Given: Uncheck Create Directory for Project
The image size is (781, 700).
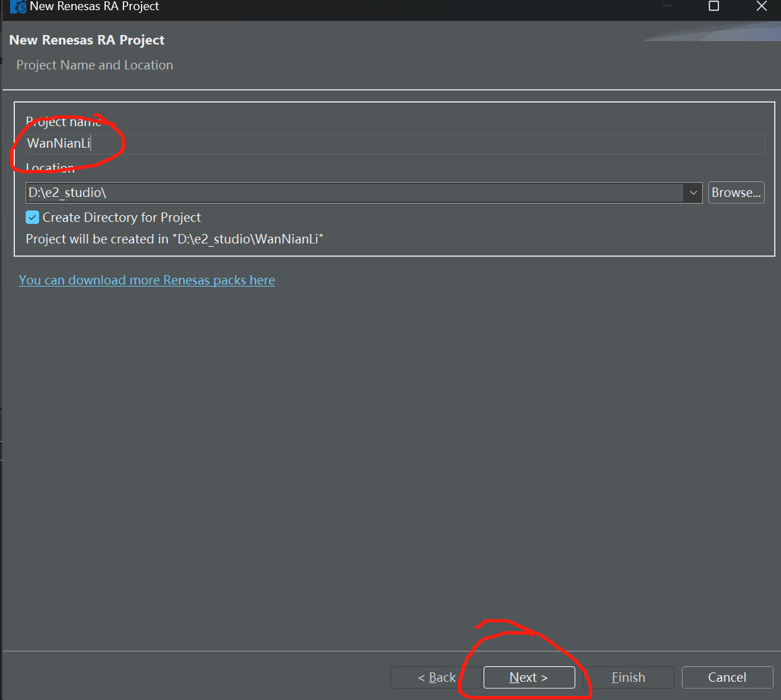Looking at the screenshot, I should coord(32,218).
